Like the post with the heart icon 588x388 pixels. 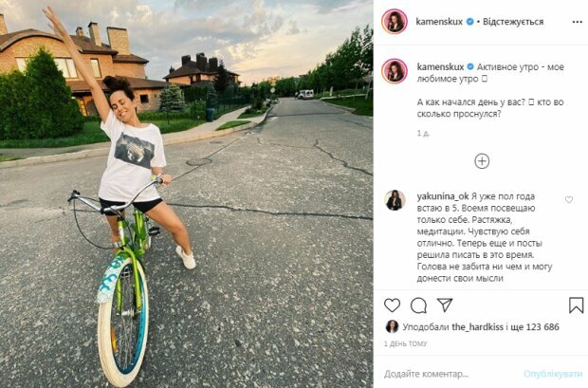[392, 305]
